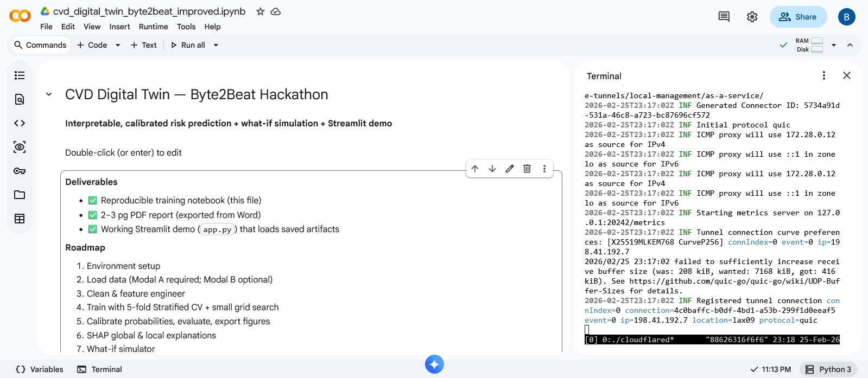The height and width of the screenshot is (378, 868).
Task: Click the Commands search button
Action: [40, 45]
